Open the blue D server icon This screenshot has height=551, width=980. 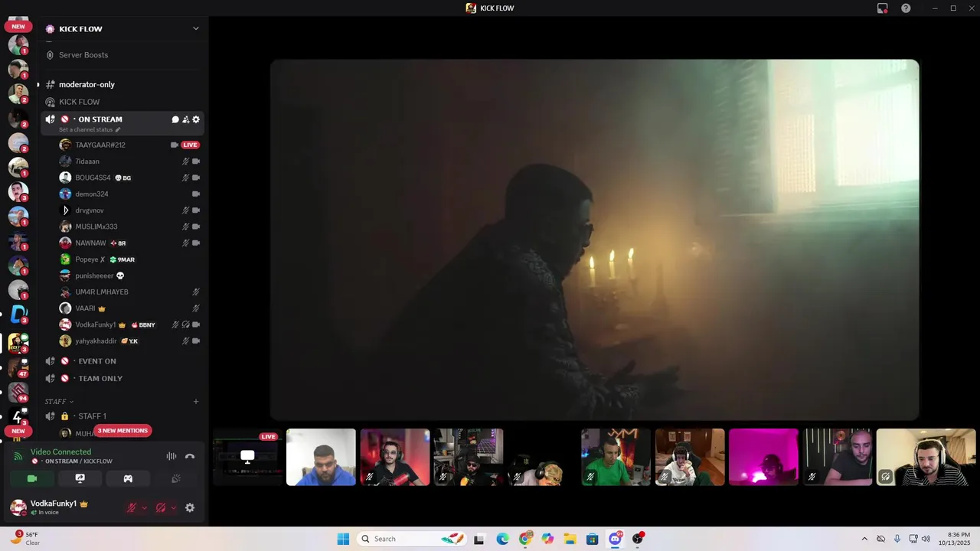click(18, 314)
